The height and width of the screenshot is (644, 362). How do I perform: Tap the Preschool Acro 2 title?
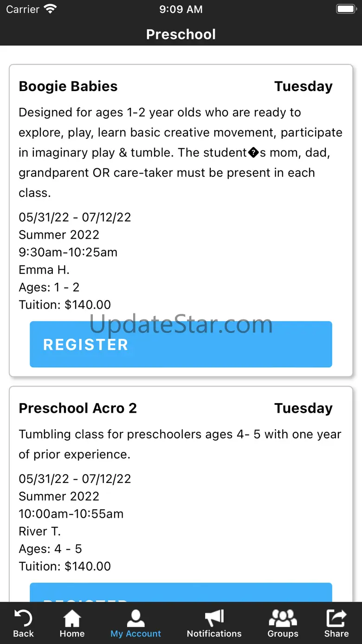click(x=78, y=408)
